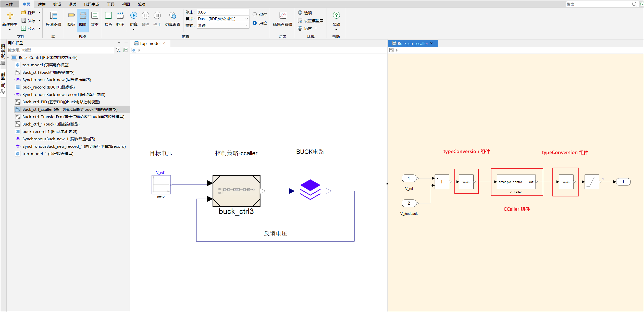The width and height of the screenshot is (644, 312).
Task: Switch to the top_model tab
Action: [x=150, y=43]
